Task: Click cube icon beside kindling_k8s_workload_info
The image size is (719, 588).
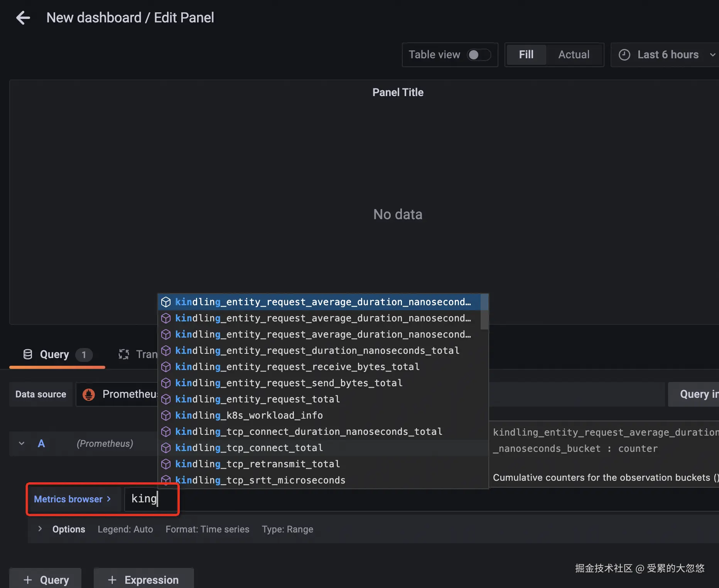Action: tap(166, 415)
